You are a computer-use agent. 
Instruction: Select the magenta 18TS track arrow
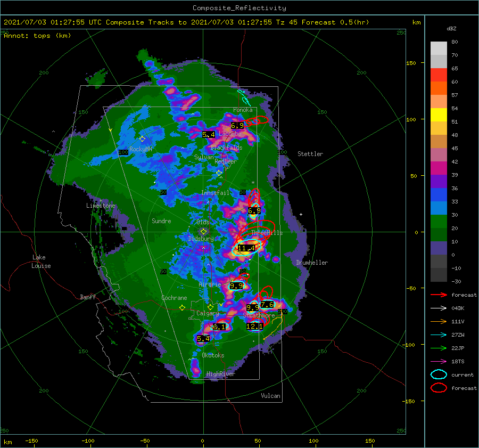[439, 362]
